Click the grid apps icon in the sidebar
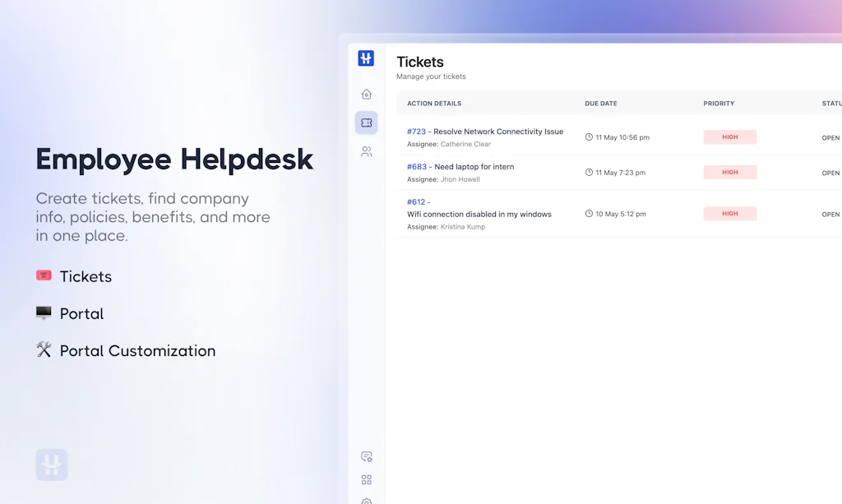Viewport: 842px width, 504px height. 366,479
